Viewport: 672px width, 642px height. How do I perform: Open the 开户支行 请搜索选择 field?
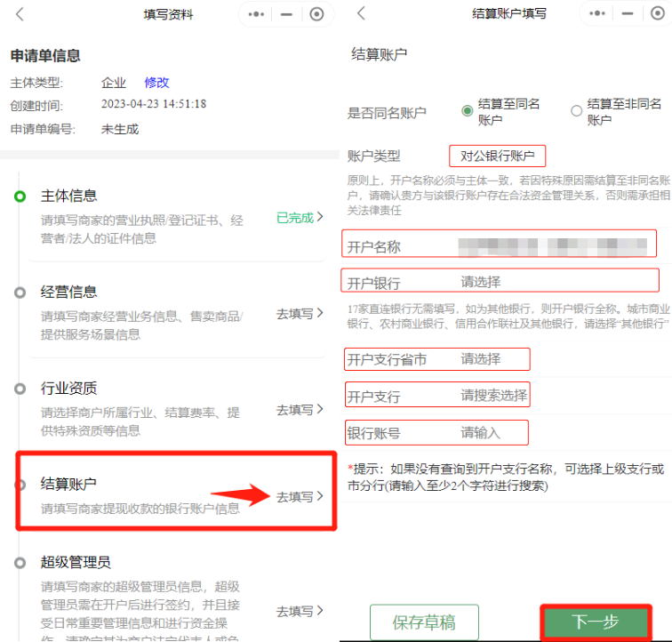437,395
